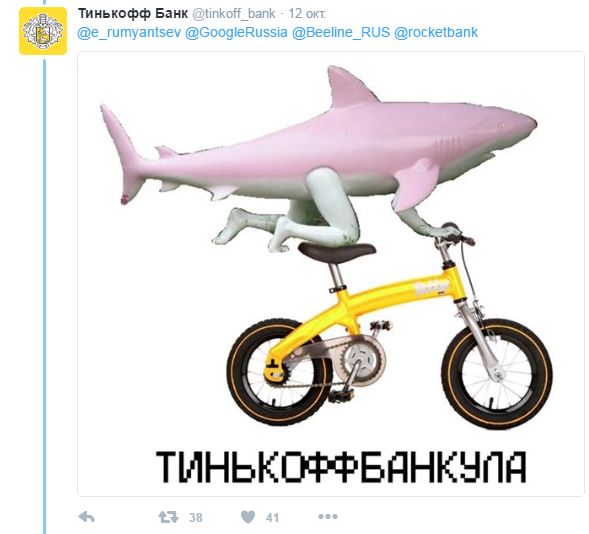Click the bicycle's front wheel in image

(497, 374)
